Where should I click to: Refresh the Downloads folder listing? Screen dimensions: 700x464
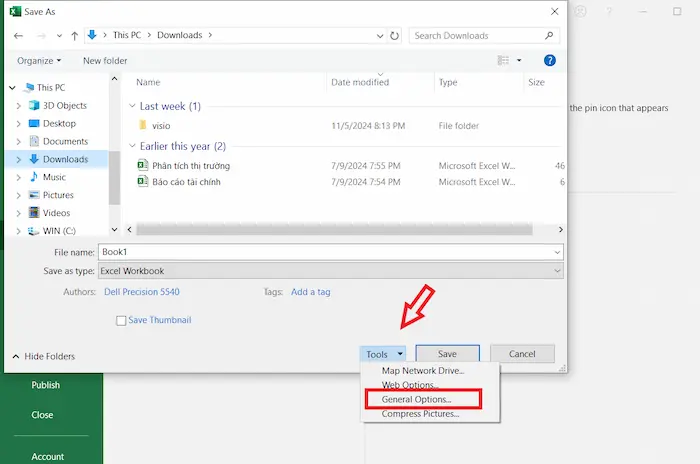click(395, 36)
